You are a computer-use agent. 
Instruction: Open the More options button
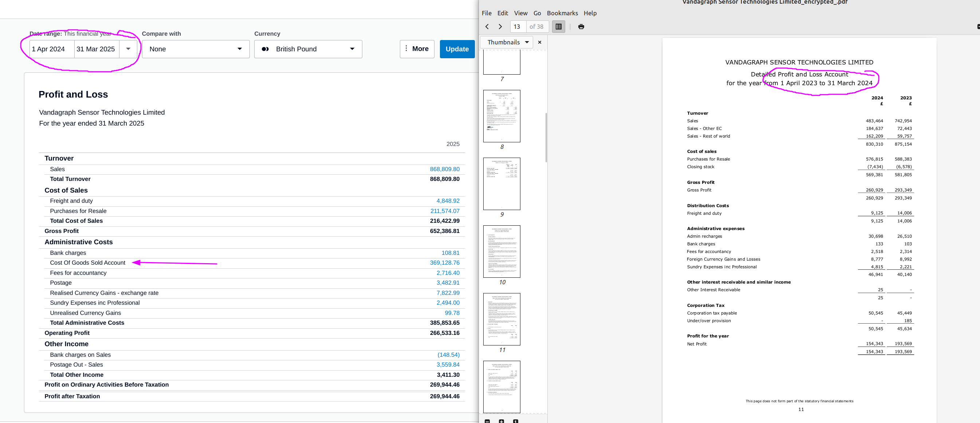(x=417, y=49)
